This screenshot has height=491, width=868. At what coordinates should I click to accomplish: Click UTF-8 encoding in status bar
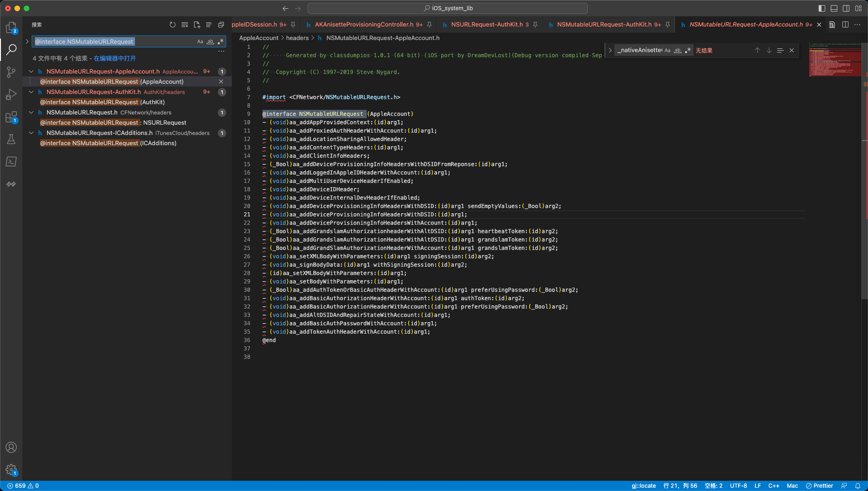coord(738,486)
